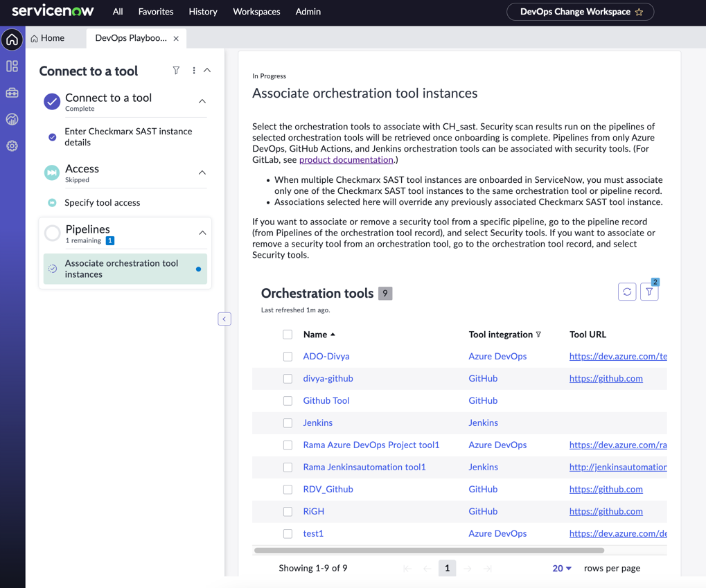Check the Jenkins row checkbox
This screenshot has height=588, width=706.
click(288, 422)
